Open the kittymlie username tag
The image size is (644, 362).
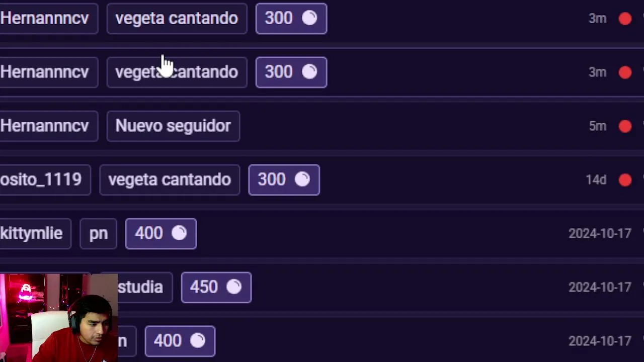(32, 233)
